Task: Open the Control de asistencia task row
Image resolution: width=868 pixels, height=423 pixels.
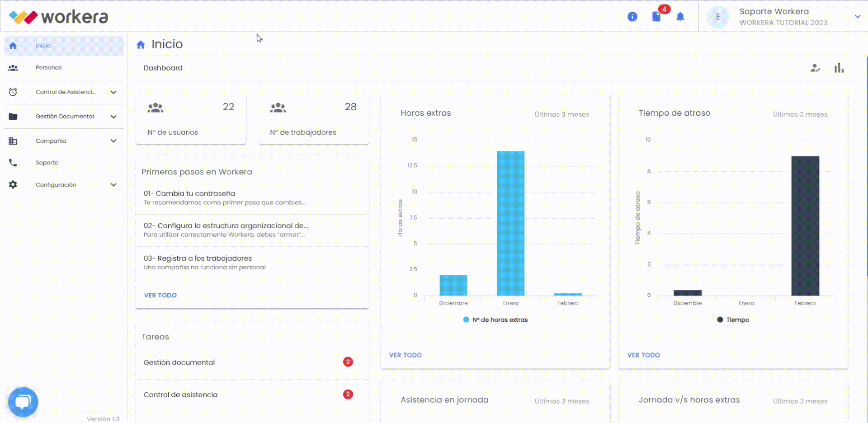Action: pos(252,395)
